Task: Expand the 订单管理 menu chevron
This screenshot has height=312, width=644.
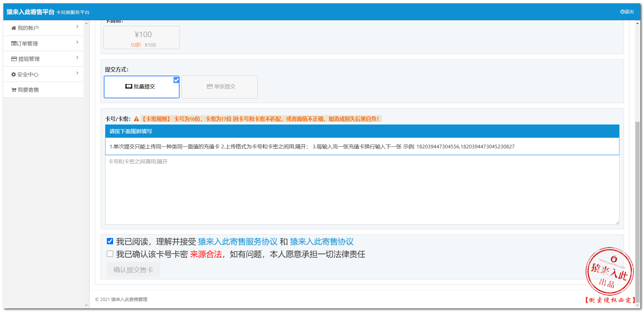Action: [77, 42]
